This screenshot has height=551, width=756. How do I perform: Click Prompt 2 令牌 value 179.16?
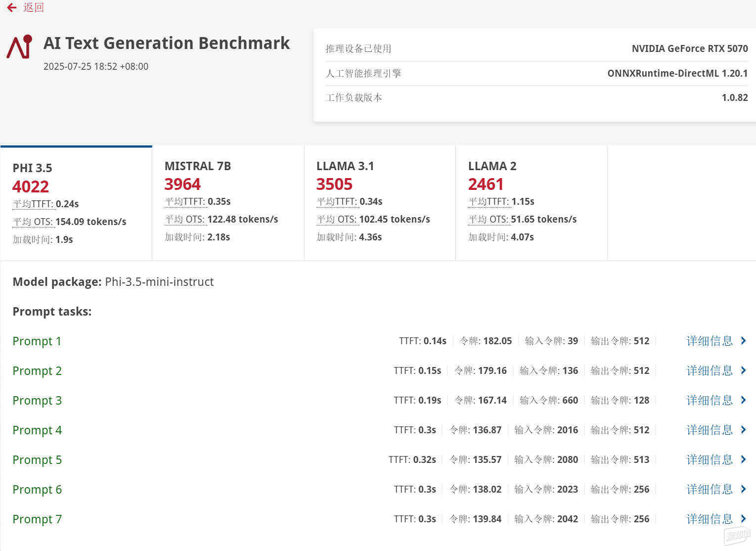click(492, 370)
